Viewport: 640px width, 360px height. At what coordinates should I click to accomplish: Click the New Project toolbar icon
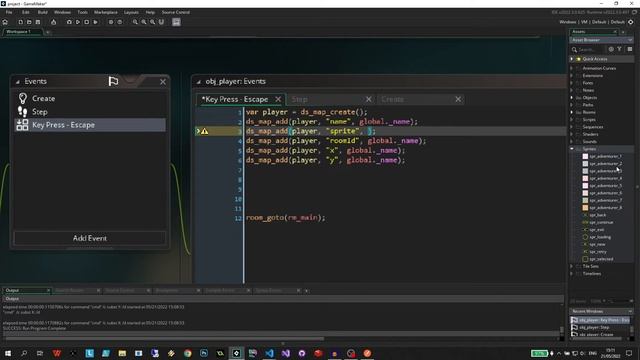tap(20, 22)
